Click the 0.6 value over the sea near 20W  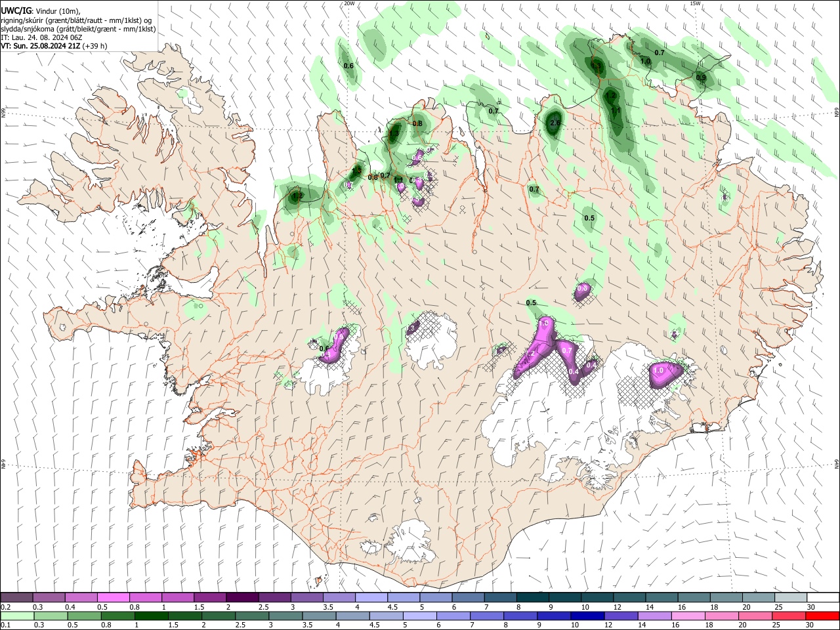pyautogui.click(x=348, y=66)
